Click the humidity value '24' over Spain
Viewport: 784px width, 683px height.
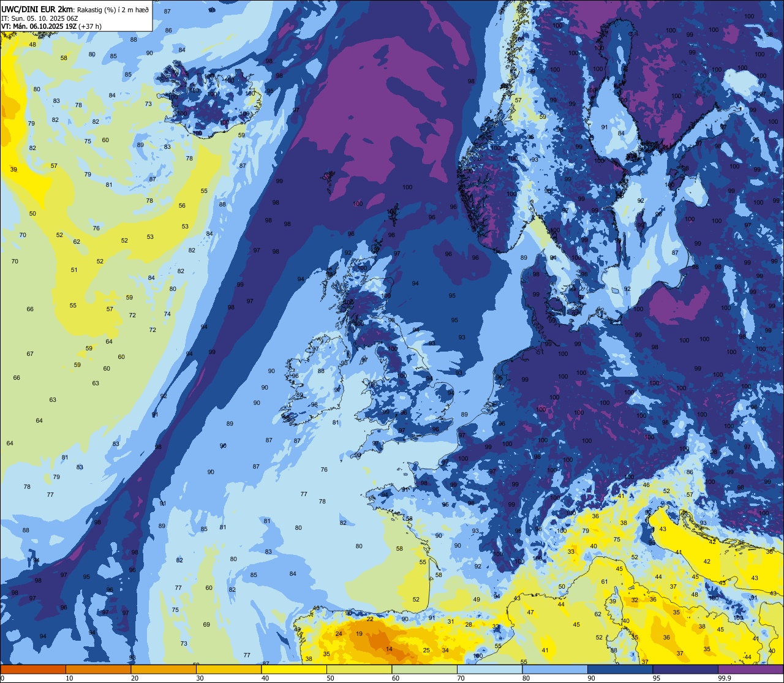pyautogui.click(x=339, y=634)
